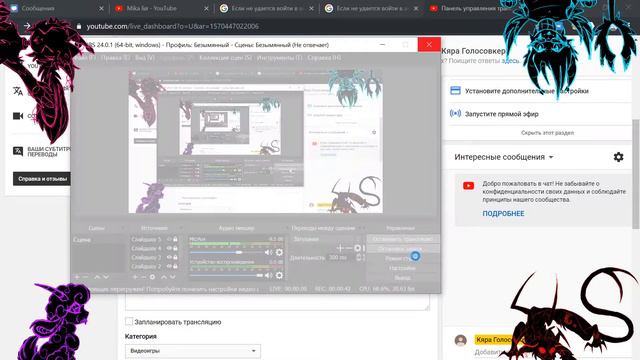
Task: Toggle the lock on Слайдшоу 3
Action: (176, 257)
